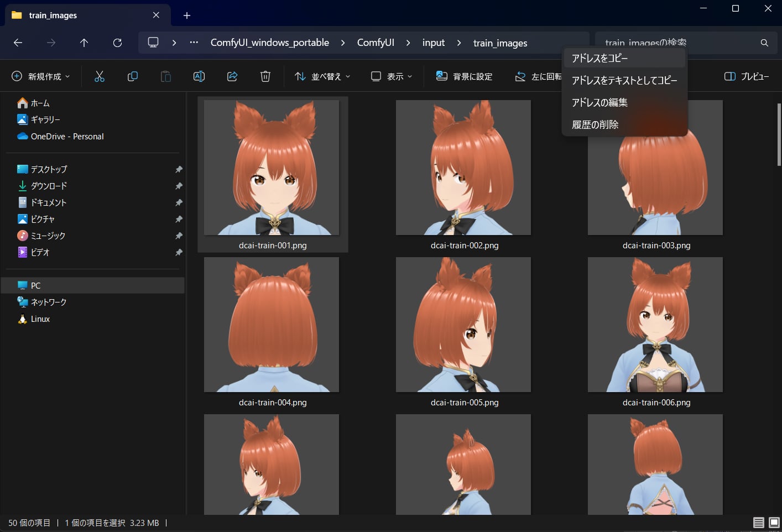Open ドキュメント folder in sidebar

coord(42,202)
